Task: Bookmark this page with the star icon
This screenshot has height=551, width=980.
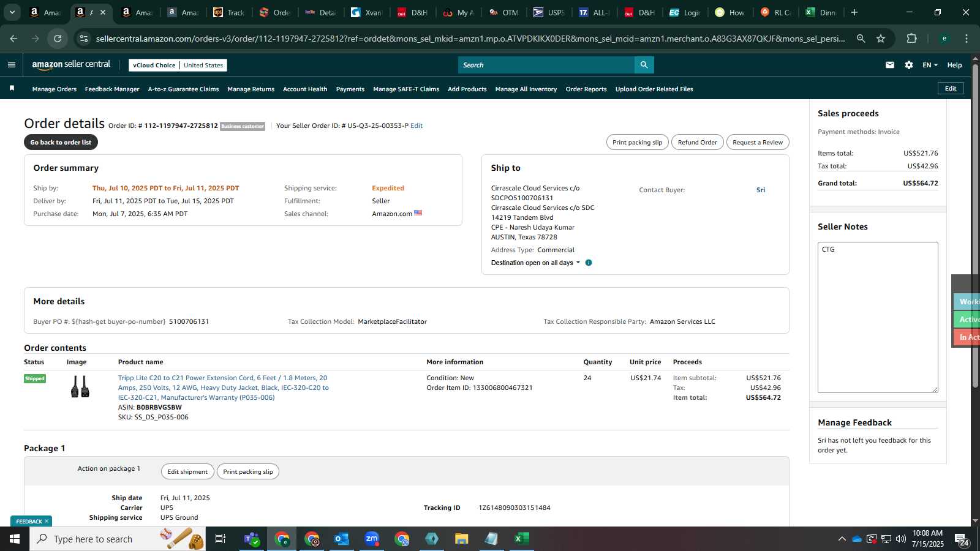Action: (x=881, y=39)
